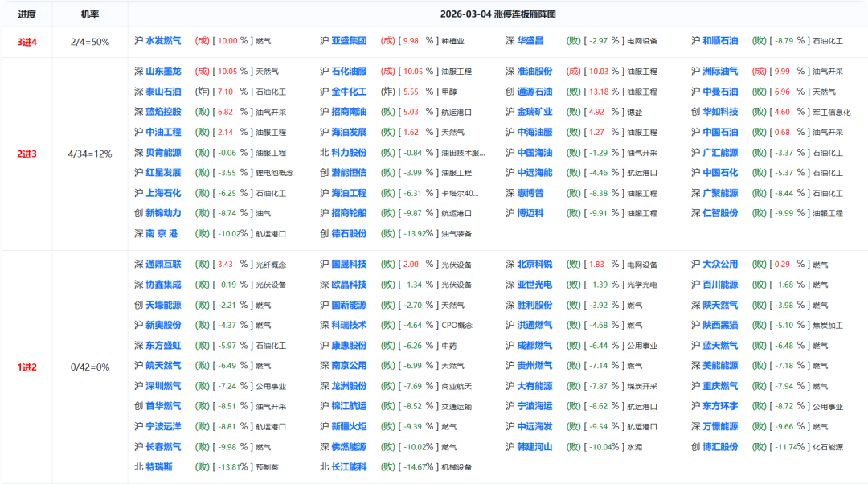Select the 通源石油 stock link

click(534, 92)
